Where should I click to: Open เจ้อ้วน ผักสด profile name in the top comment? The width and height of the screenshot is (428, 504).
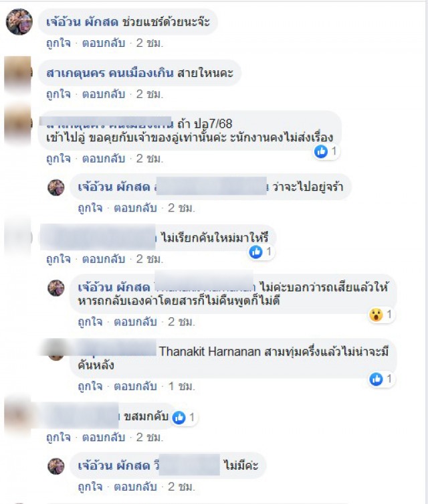click(82, 22)
